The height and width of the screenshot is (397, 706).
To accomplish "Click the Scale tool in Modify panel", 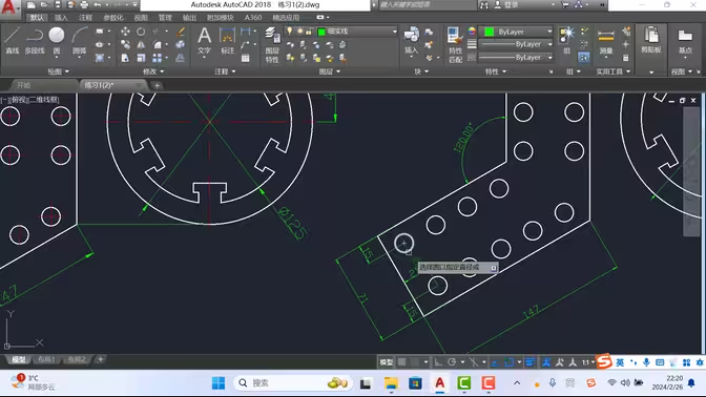I will click(141, 58).
